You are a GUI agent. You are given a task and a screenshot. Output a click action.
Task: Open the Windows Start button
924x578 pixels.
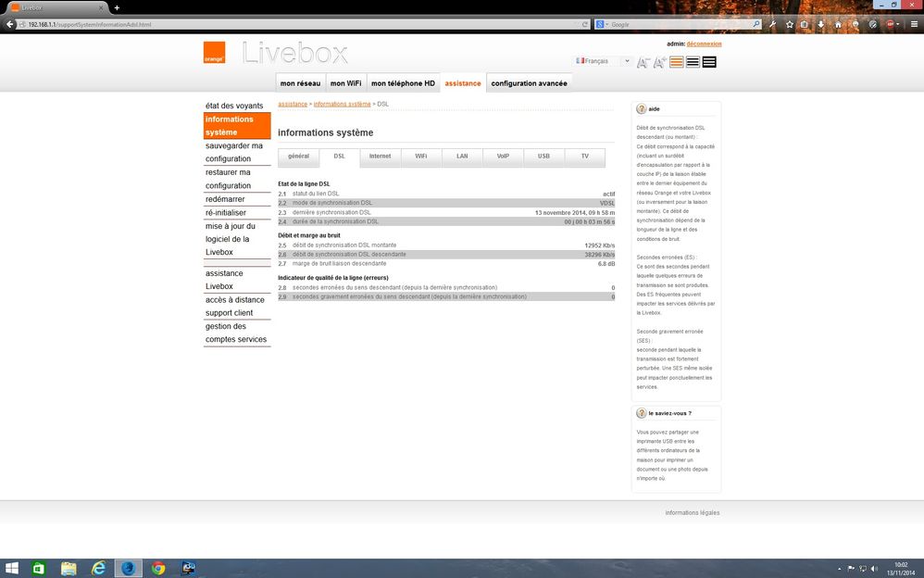(x=10, y=569)
